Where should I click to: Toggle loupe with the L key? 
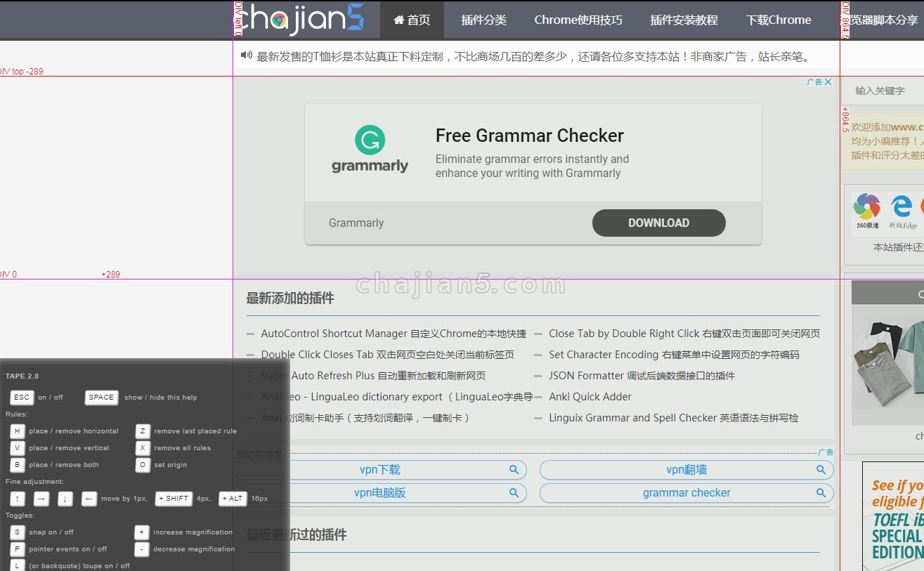18,565
